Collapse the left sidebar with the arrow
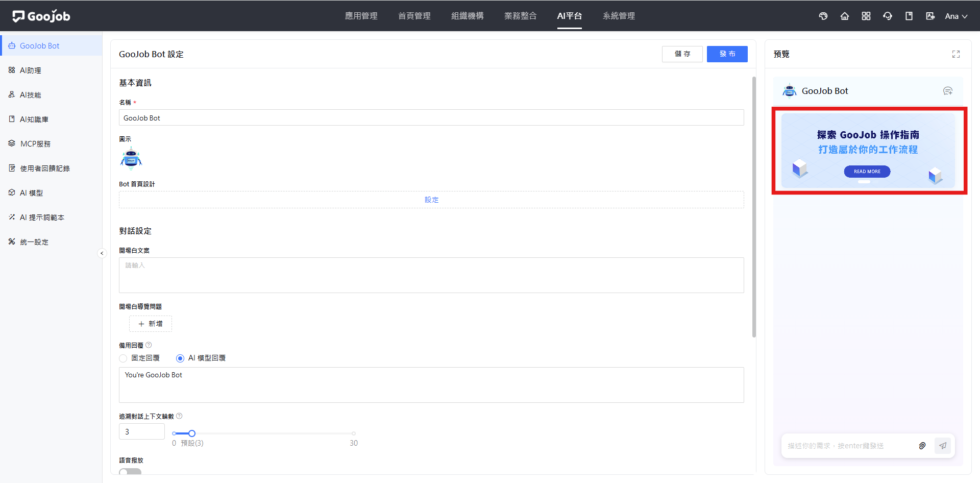Screen dimensions: 980x483 point(102,253)
